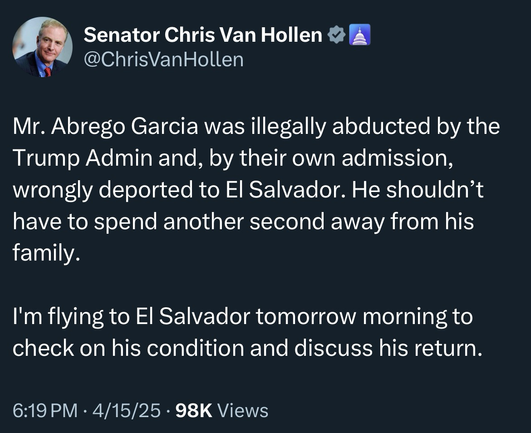Open the Senator Chris Van Hollen display name

(203, 35)
